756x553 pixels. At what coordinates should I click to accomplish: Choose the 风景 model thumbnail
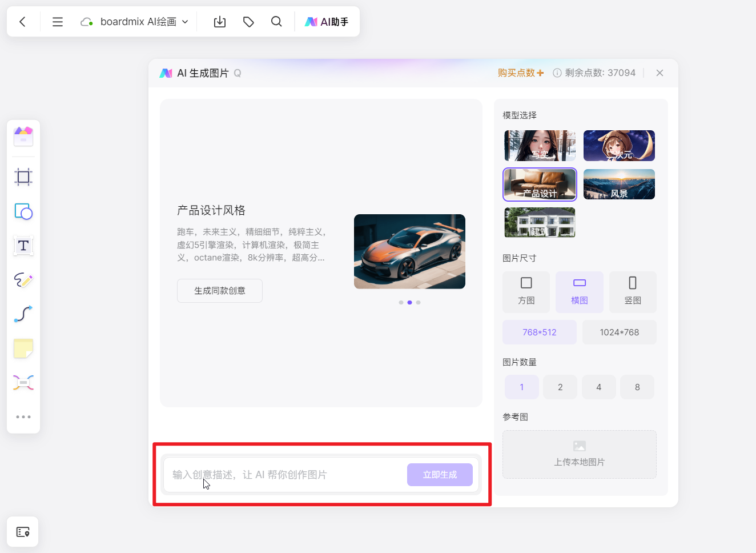pos(619,185)
